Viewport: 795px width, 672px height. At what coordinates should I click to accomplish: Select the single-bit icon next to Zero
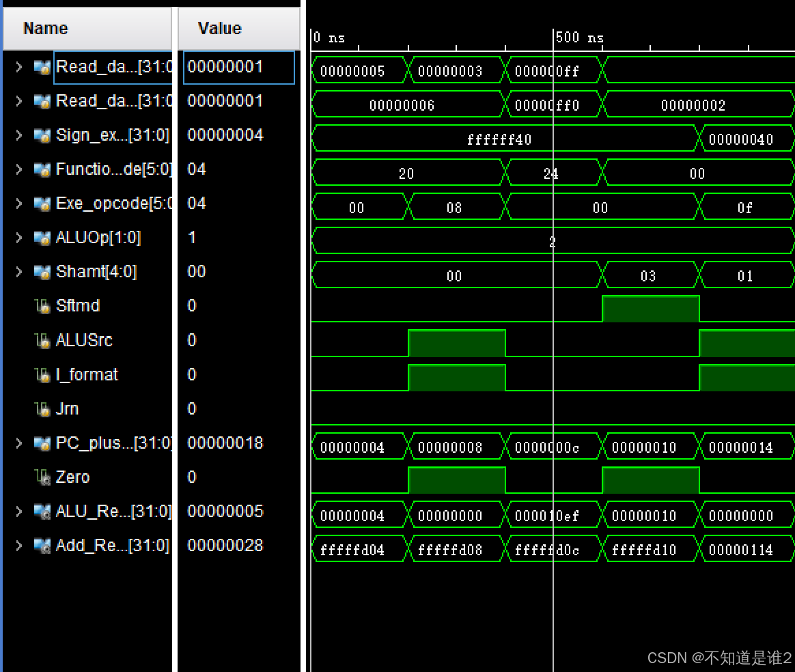tap(41, 477)
